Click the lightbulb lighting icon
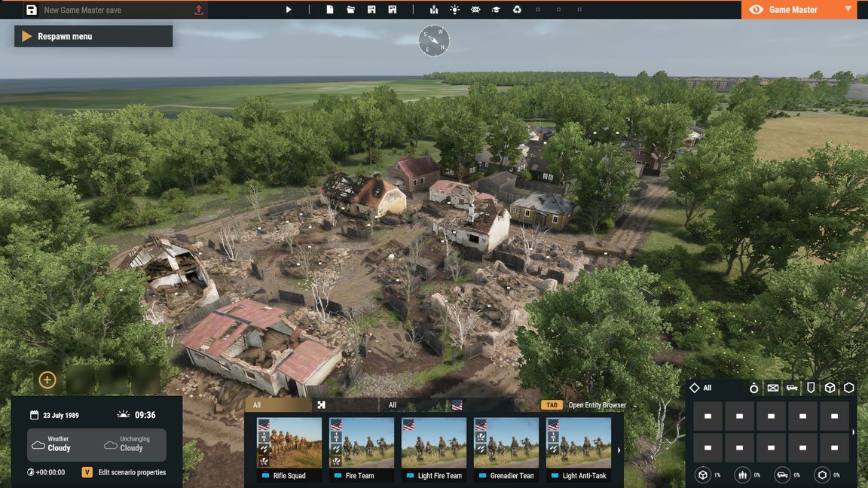The image size is (868, 488). coord(454,10)
